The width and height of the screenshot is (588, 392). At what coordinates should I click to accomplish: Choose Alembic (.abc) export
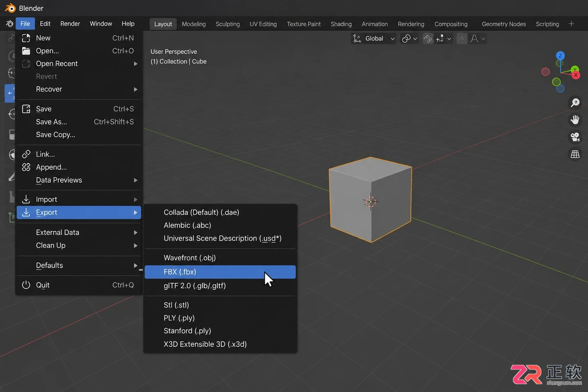click(x=220, y=225)
